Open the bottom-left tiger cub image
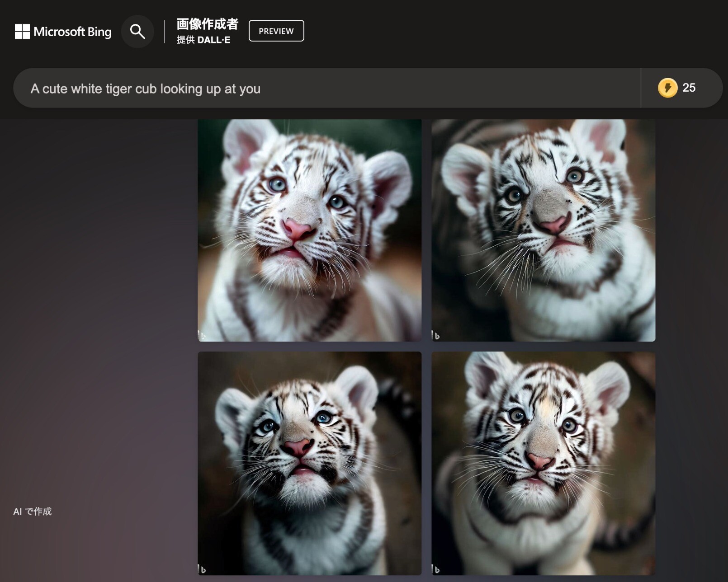The image size is (728, 582). coord(310,464)
